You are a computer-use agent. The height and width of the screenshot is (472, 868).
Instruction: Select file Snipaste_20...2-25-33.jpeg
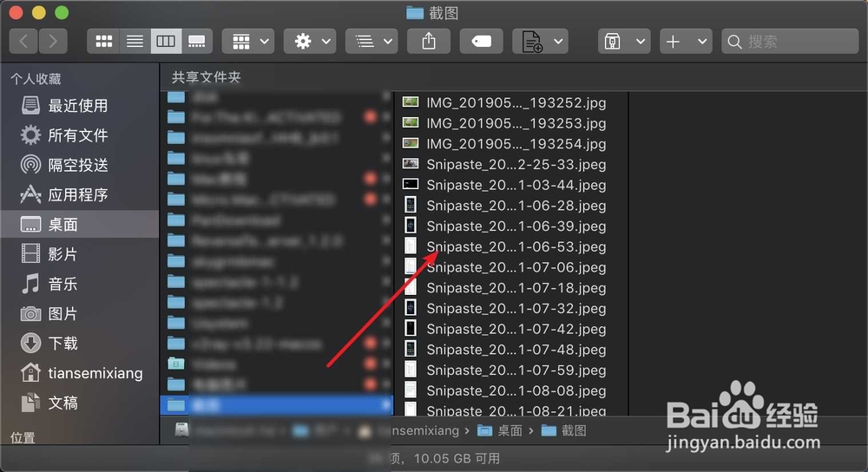[x=510, y=164]
